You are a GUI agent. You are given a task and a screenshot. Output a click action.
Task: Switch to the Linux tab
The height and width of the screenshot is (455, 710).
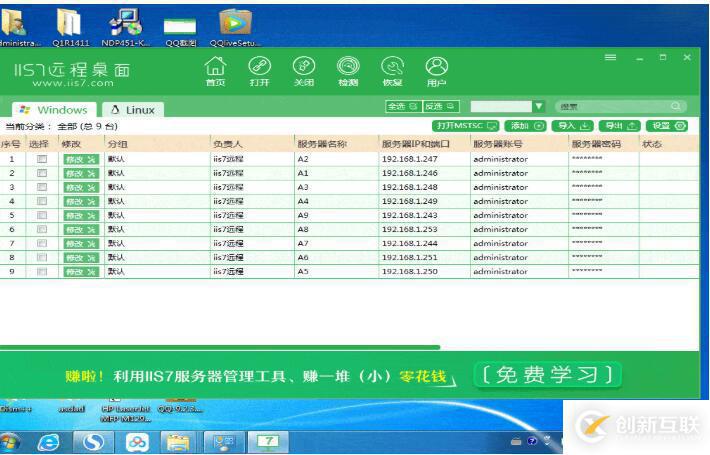click(x=133, y=110)
